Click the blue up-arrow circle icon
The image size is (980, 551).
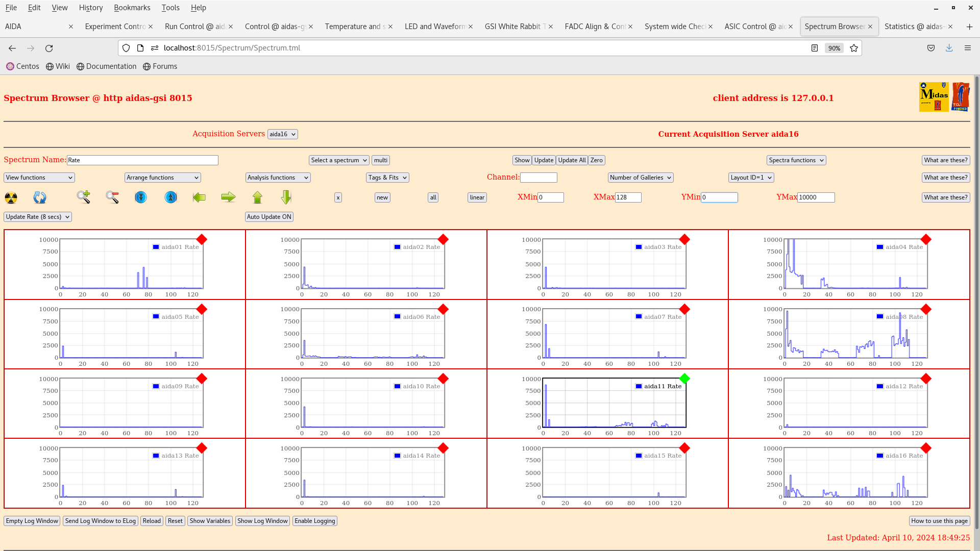(x=170, y=197)
